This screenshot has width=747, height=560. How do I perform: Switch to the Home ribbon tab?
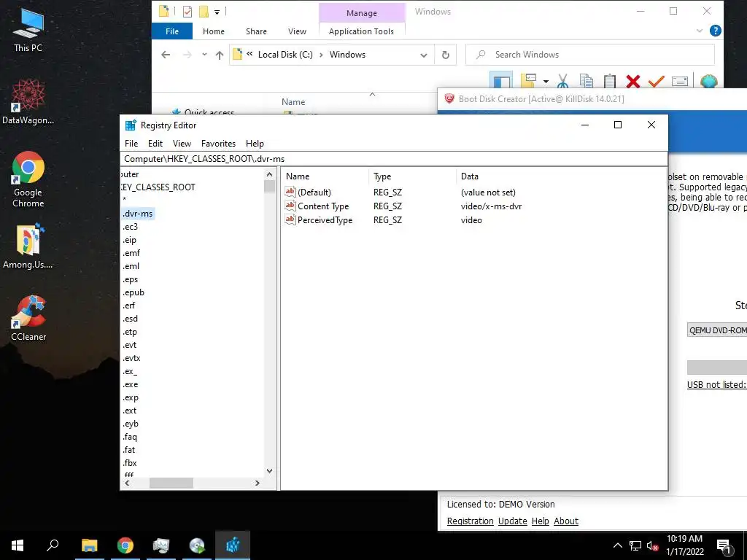214,31
